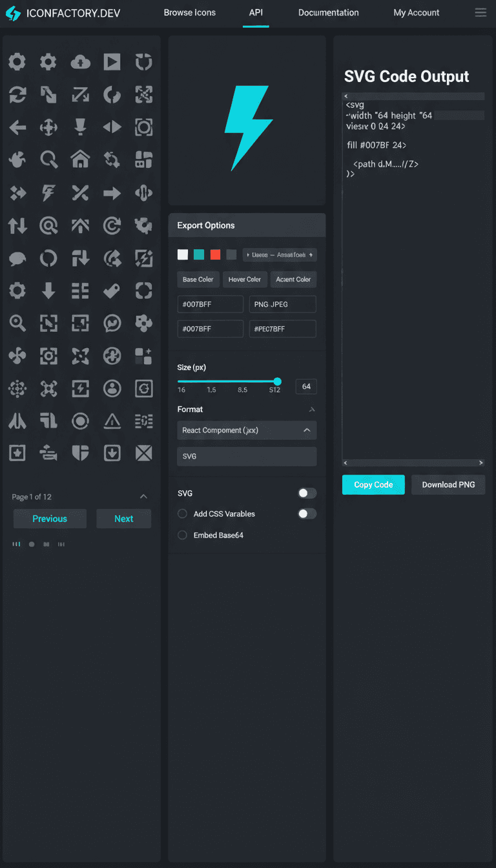Select the speech bubble icon
The image size is (496, 868).
(x=17, y=258)
